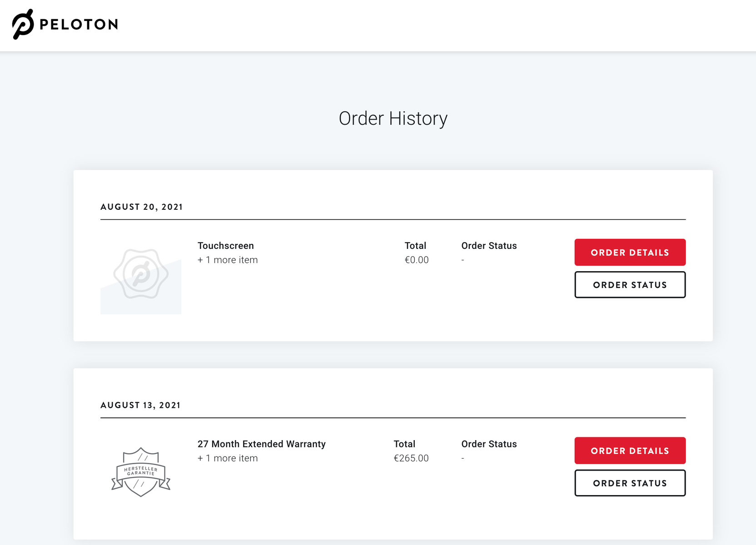Viewport: 756px width, 545px height.
Task: Open Order Details for the Touchscreen order
Action: pos(630,253)
